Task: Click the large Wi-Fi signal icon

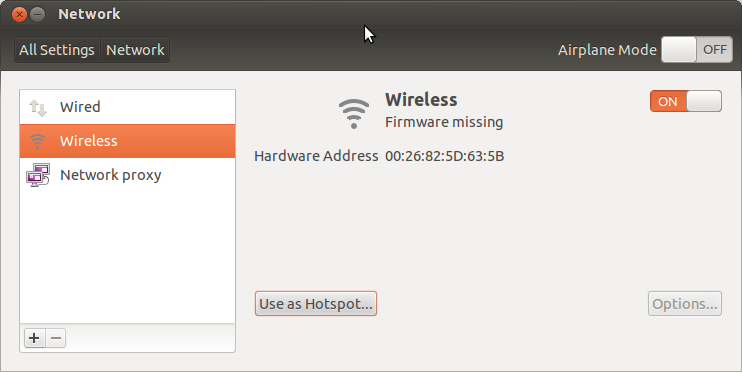Action: tap(353, 114)
